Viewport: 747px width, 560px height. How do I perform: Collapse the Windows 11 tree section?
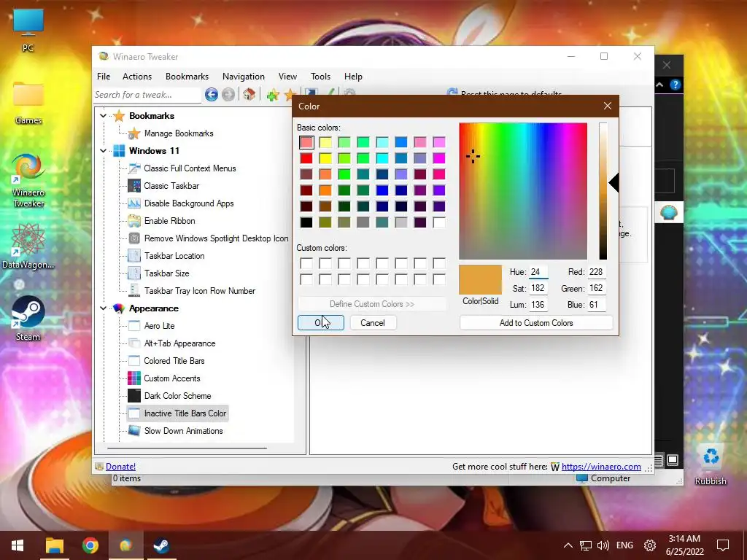click(103, 150)
